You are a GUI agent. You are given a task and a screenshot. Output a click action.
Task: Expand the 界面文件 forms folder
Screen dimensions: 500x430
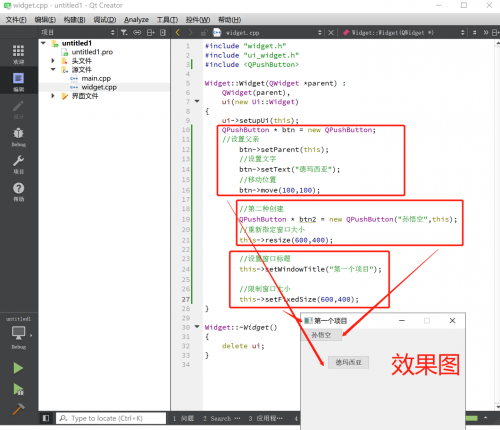click(x=53, y=96)
